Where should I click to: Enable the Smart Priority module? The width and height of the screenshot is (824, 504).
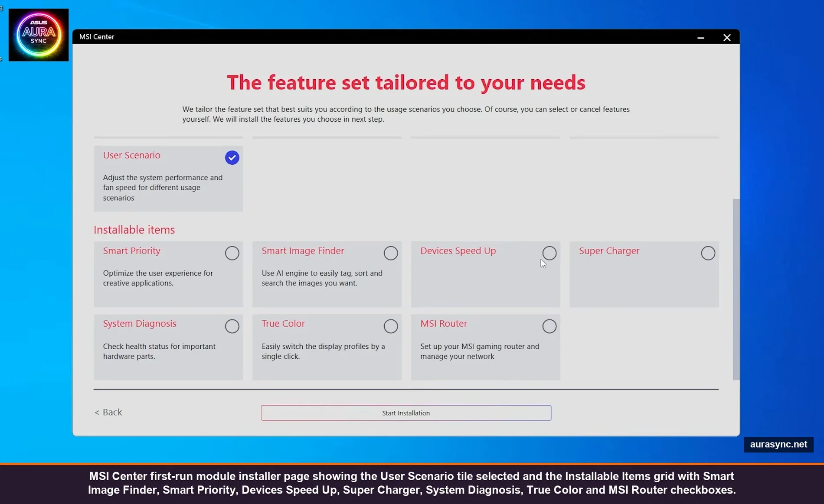(x=232, y=253)
